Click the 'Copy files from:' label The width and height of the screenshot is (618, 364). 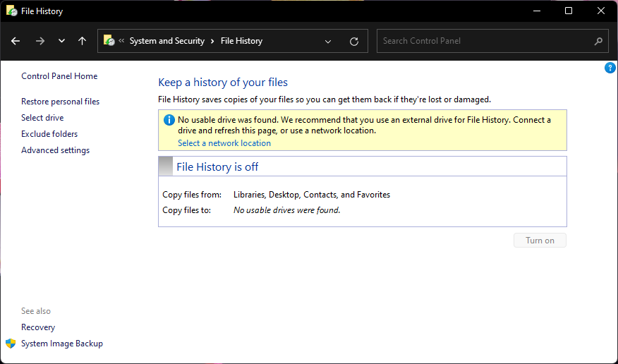pos(192,195)
